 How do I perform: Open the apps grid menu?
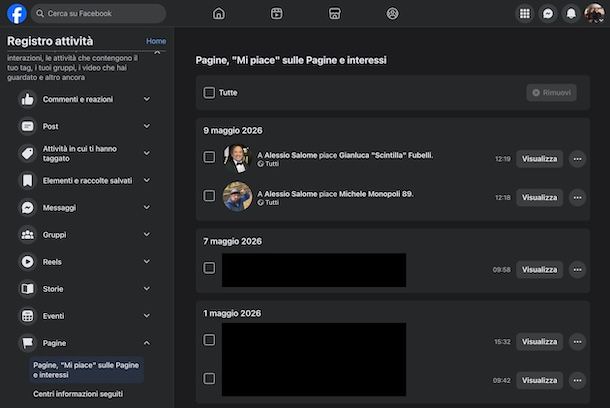(x=525, y=14)
